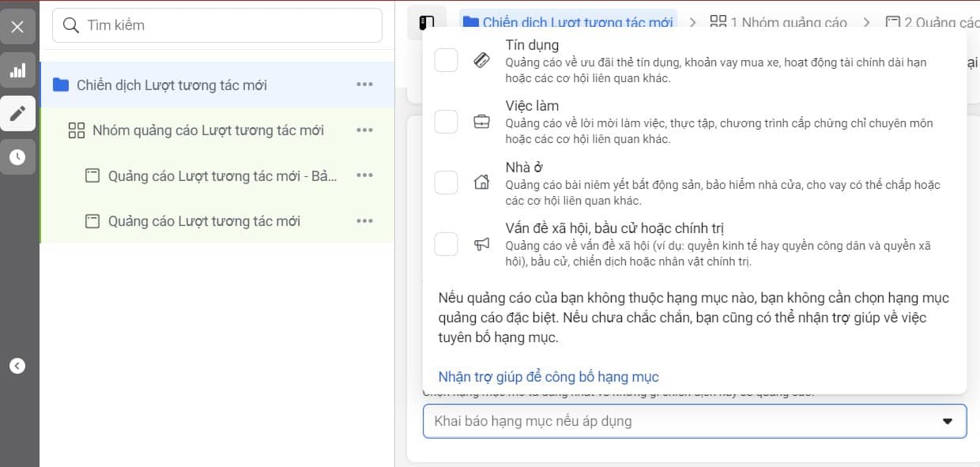This screenshot has width=980, height=467.
Task: Click the Việc làm option title
Action: point(532,106)
